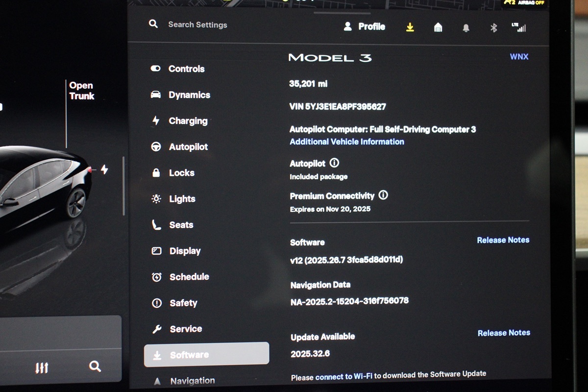The height and width of the screenshot is (392, 588).
Task: Tap the charge port lightning bolt icon
Action: [x=104, y=170]
